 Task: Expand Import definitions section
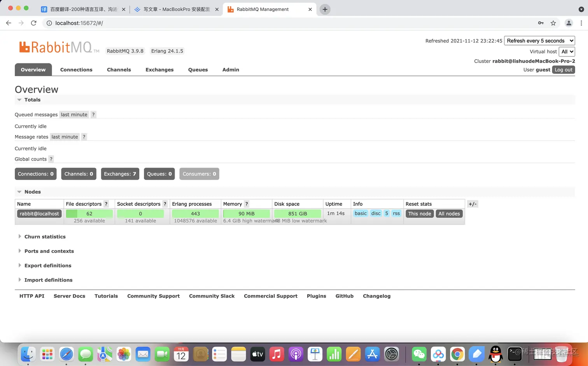[x=45, y=280]
